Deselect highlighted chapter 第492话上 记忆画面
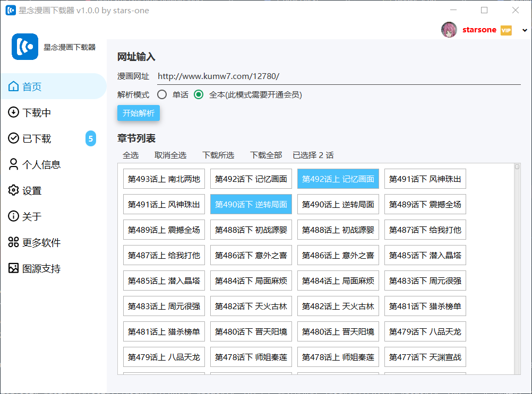Image resolution: width=532 pixels, height=394 pixels. click(x=338, y=179)
